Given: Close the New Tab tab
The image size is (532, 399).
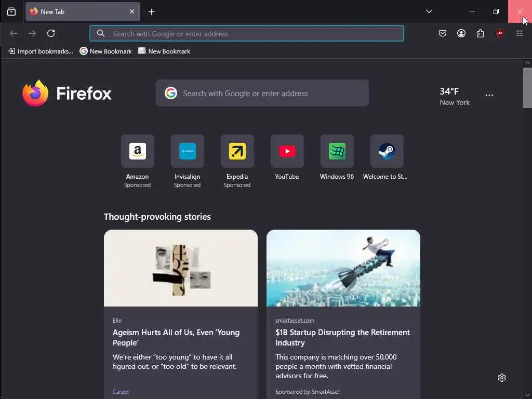Looking at the screenshot, I should [x=132, y=11].
